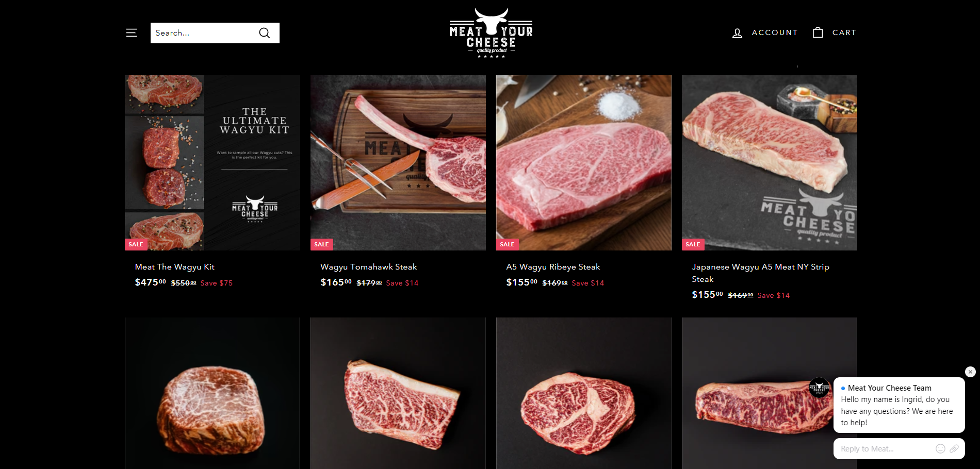Image resolution: width=980 pixels, height=469 pixels.
Task: Click the search magnifier icon
Action: pyautogui.click(x=265, y=33)
